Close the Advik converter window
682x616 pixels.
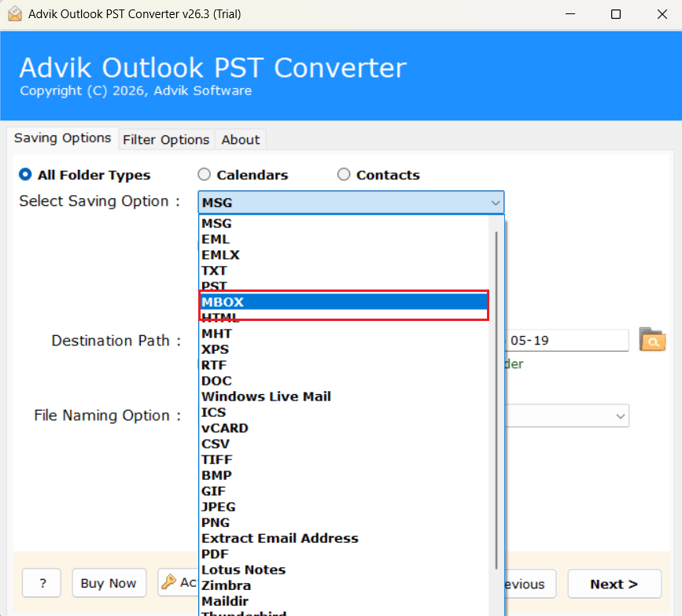[662, 14]
